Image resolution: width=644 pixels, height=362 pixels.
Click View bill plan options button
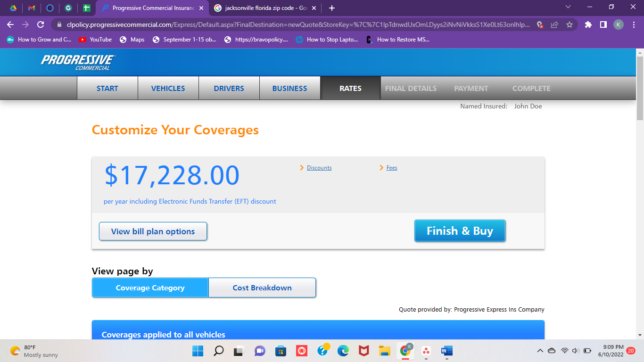point(153,231)
